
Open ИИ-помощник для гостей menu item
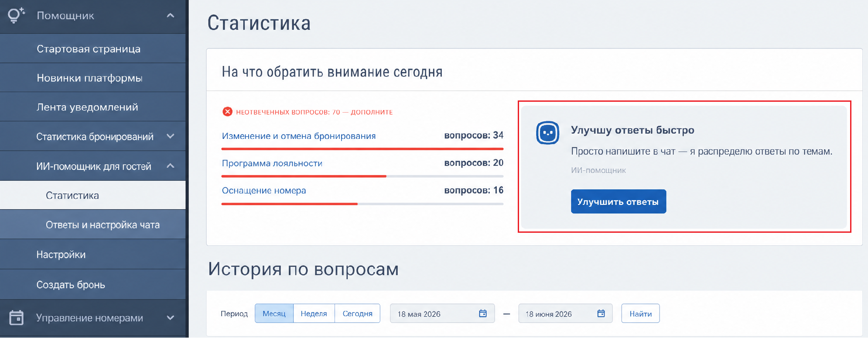pyautogui.click(x=94, y=166)
